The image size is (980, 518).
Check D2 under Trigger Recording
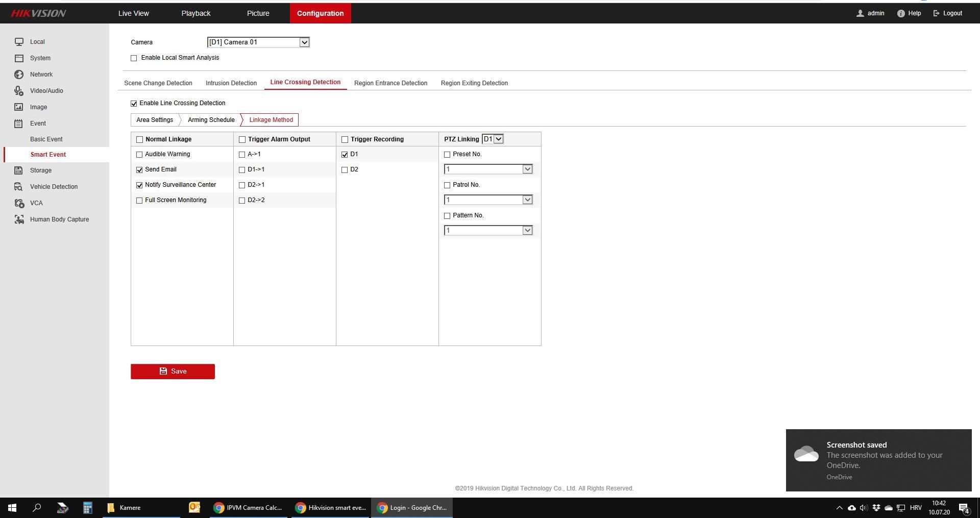pos(345,170)
